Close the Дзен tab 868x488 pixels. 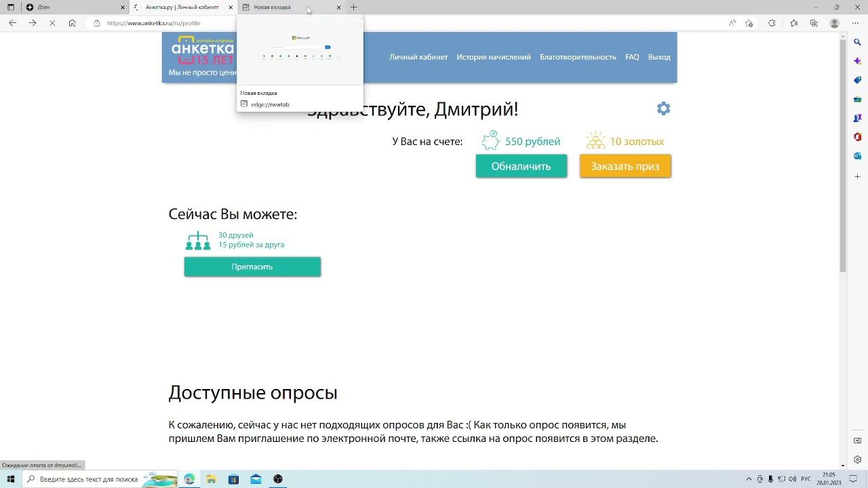point(123,7)
